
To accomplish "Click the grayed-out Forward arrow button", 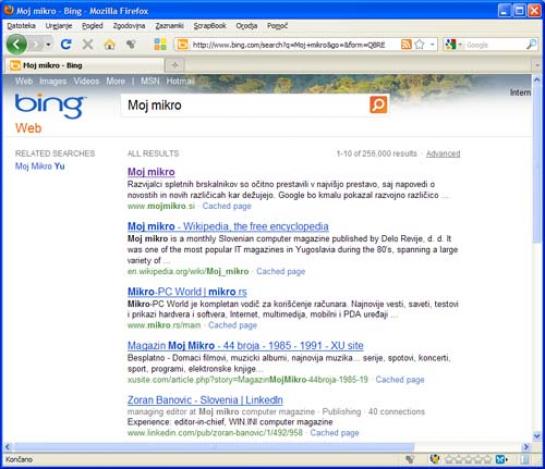I will point(35,45).
